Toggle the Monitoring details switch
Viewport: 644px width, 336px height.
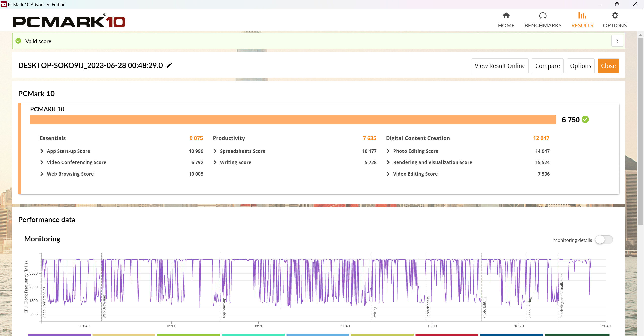click(604, 240)
